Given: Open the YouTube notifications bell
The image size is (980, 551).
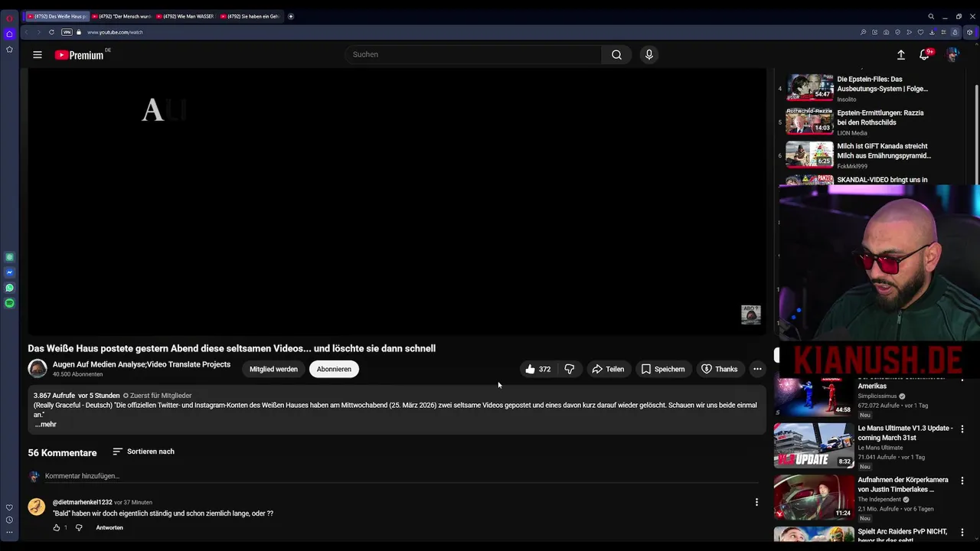Looking at the screenshot, I should point(925,54).
